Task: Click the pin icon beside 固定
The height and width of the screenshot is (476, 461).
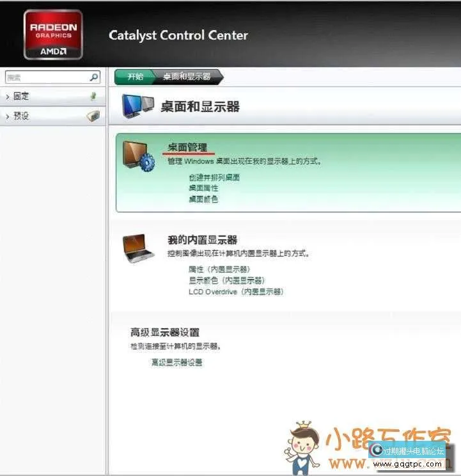Action: [93, 97]
